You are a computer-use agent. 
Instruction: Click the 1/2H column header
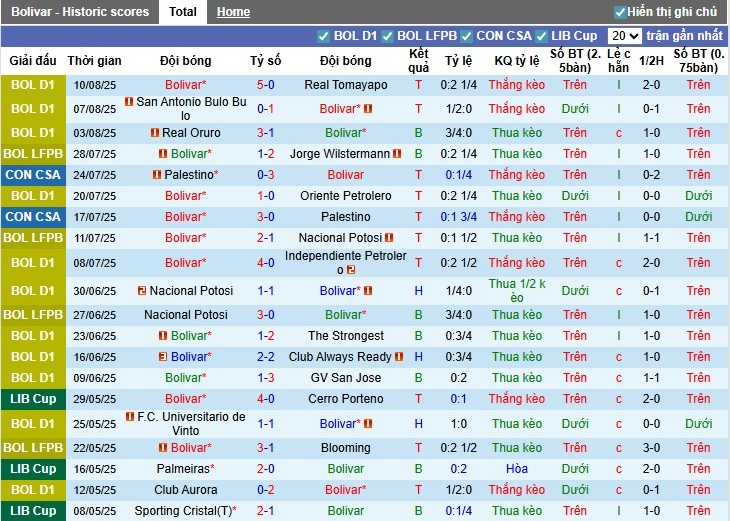point(651,61)
